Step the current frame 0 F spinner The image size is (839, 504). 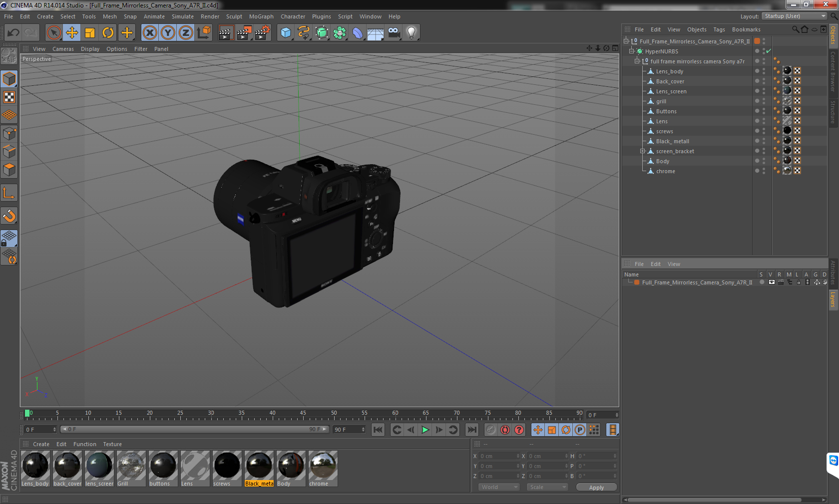pyautogui.click(x=54, y=429)
